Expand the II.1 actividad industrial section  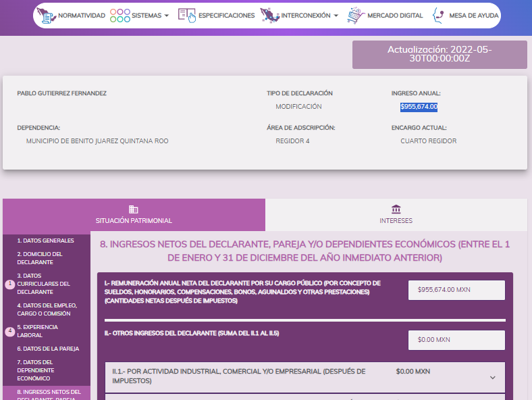click(x=492, y=377)
